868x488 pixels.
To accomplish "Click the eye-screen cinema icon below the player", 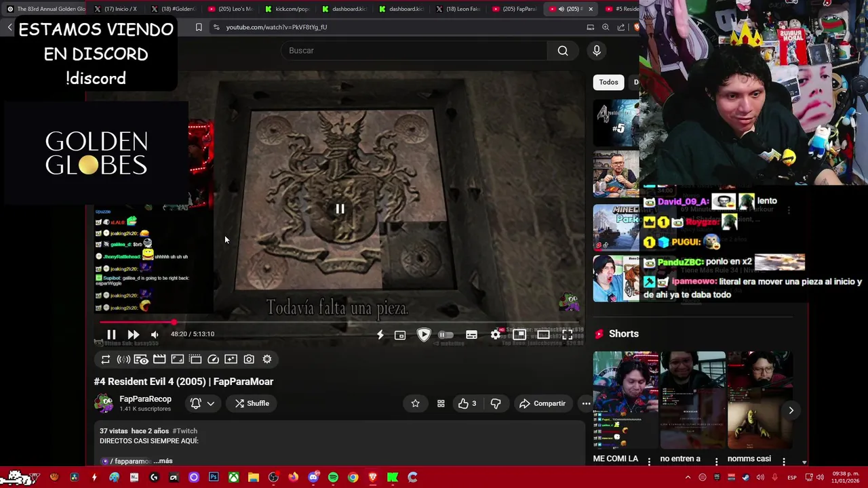I will pos(141,359).
